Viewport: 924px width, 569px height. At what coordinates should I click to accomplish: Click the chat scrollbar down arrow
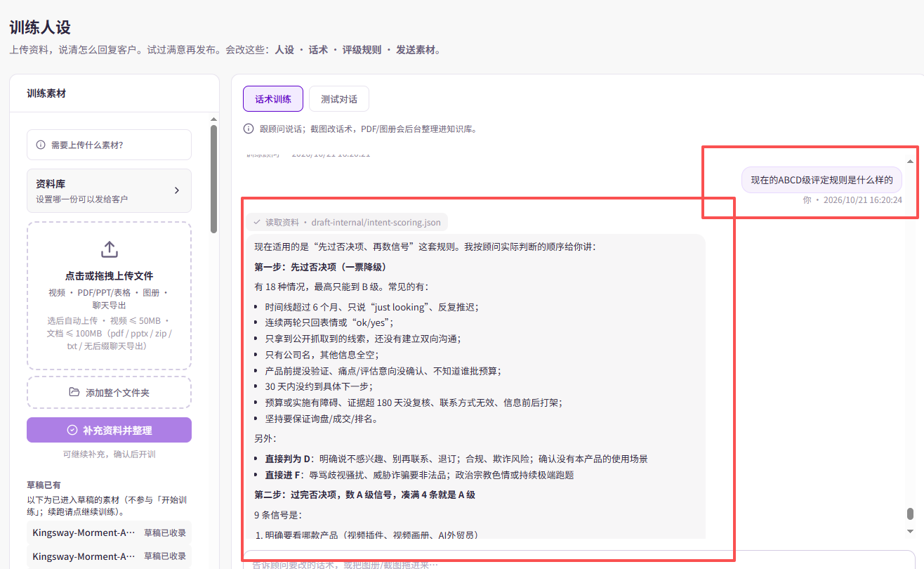point(911,532)
